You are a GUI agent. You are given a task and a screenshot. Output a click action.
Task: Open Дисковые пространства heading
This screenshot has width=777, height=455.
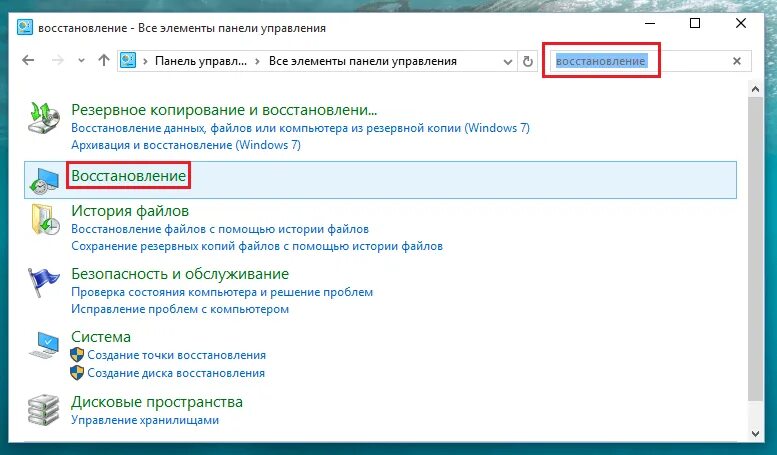click(x=157, y=401)
